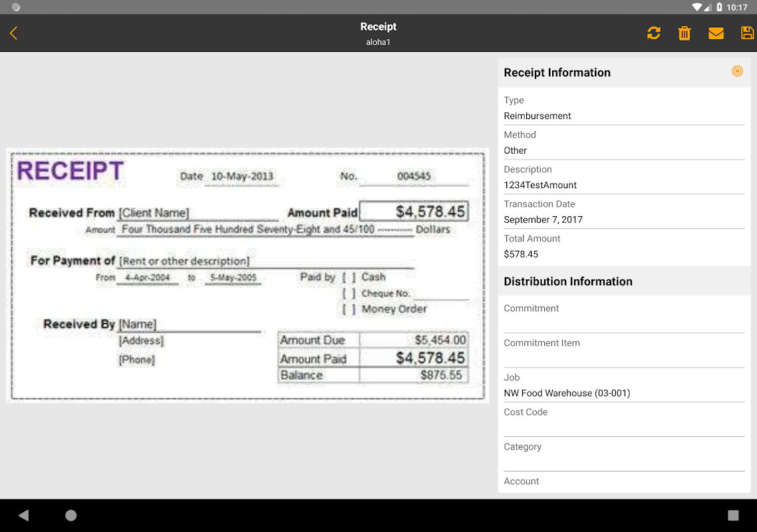This screenshot has height=532, width=757.
Task: Select the empty Commitment Item field
Action: pyautogui.click(x=624, y=351)
